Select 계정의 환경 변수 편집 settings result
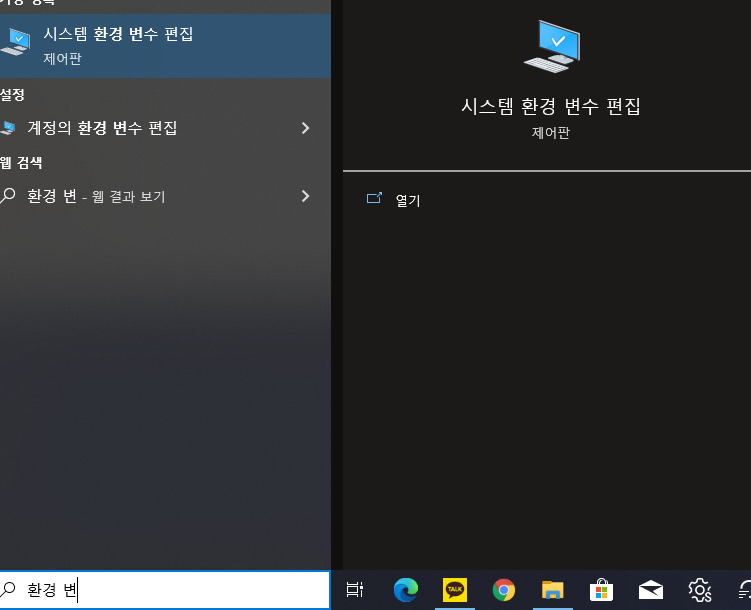 [165, 128]
